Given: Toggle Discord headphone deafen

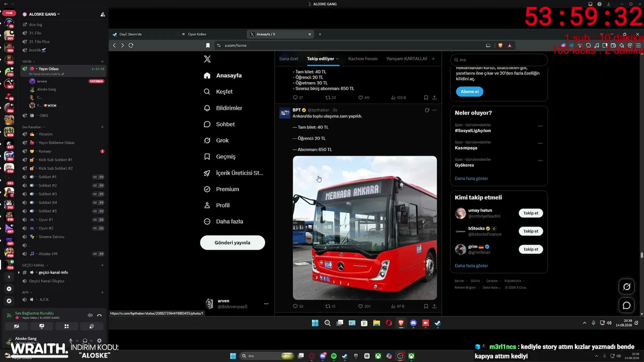Looking at the screenshot, I should point(85,341).
